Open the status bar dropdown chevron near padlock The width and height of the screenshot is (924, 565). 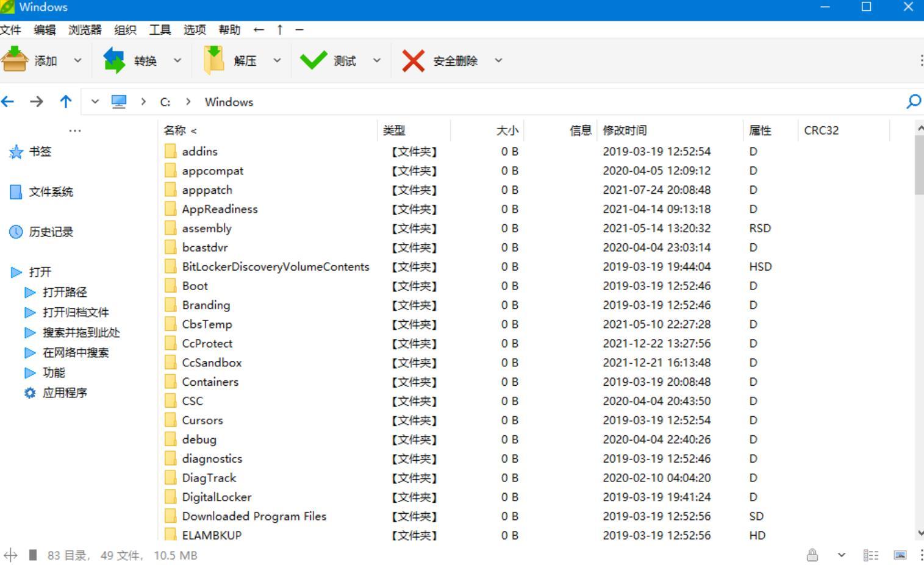(x=842, y=555)
